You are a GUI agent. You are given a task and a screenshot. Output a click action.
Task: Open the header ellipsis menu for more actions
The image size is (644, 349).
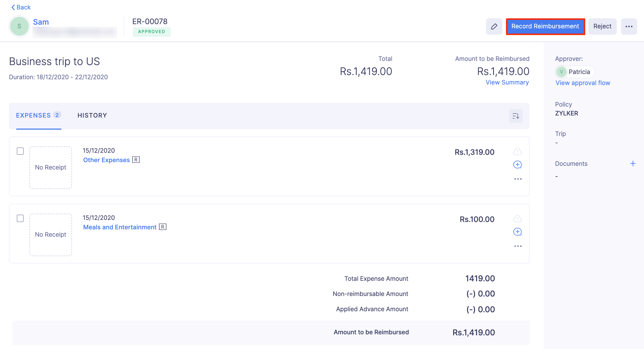(x=629, y=26)
